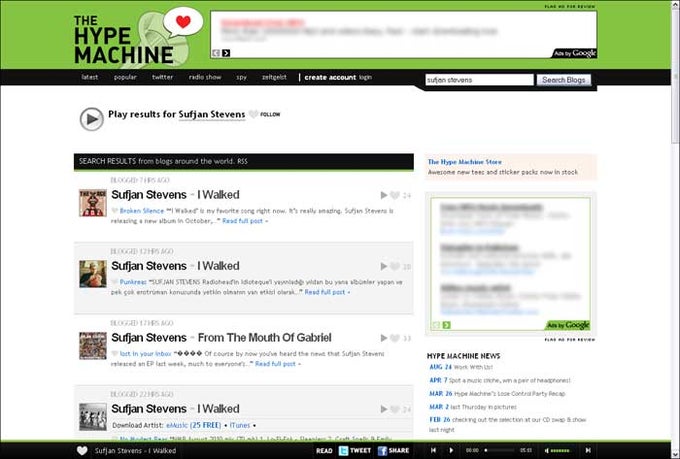Open thumbnail for I Walked blogged 22 hrs ago
Viewport: 680px width, 459px height.
[x=93, y=416]
